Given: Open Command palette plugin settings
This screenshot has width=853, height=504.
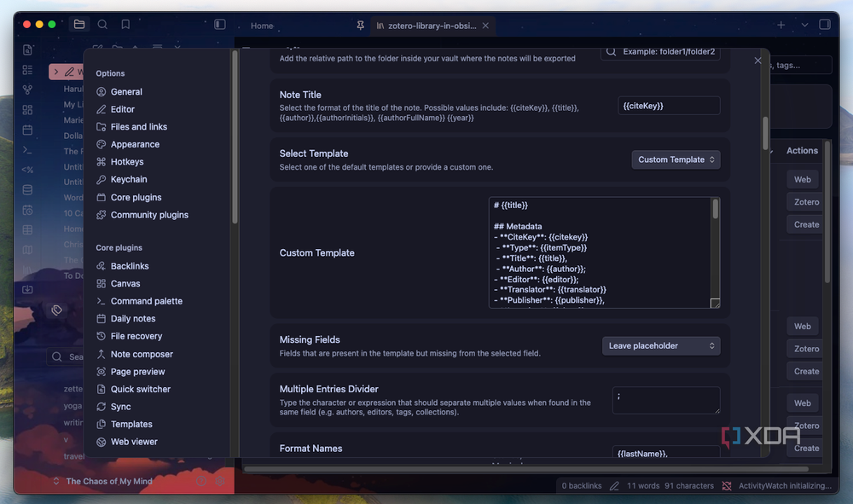Looking at the screenshot, I should pyautogui.click(x=147, y=301).
